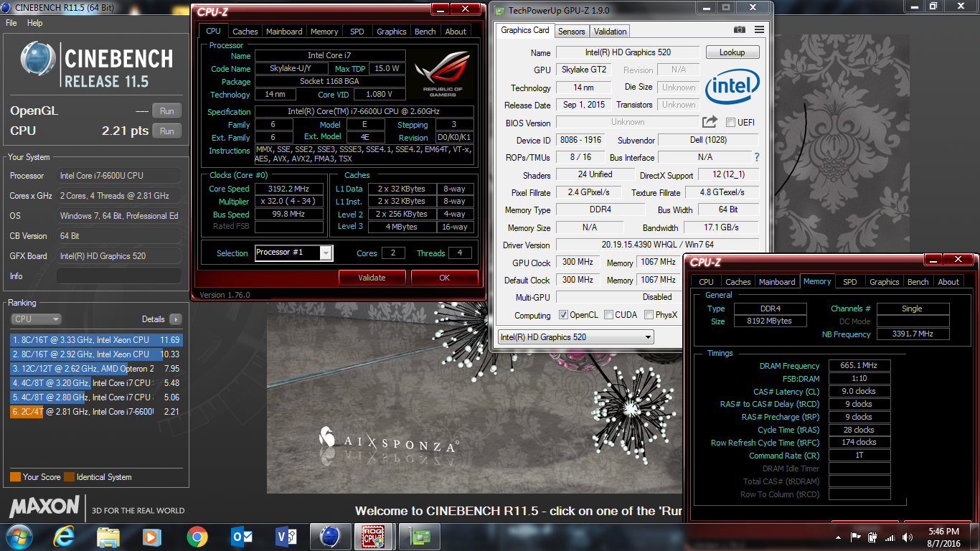Open the Validation tab in GPU-Z
980x551 pixels.
point(611,32)
